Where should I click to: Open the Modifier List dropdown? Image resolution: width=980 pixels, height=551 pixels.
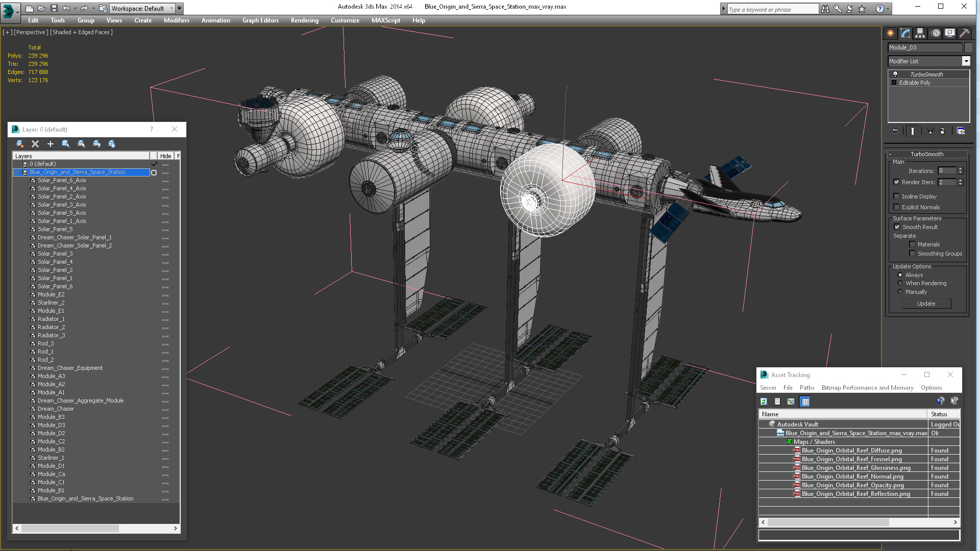point(966,61)
